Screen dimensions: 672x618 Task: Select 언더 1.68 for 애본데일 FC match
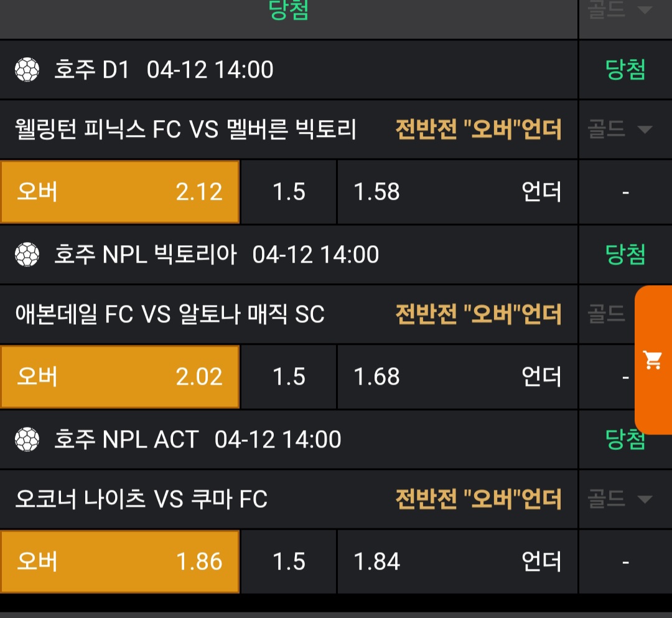pyautogui.click(x=457, y=377)
